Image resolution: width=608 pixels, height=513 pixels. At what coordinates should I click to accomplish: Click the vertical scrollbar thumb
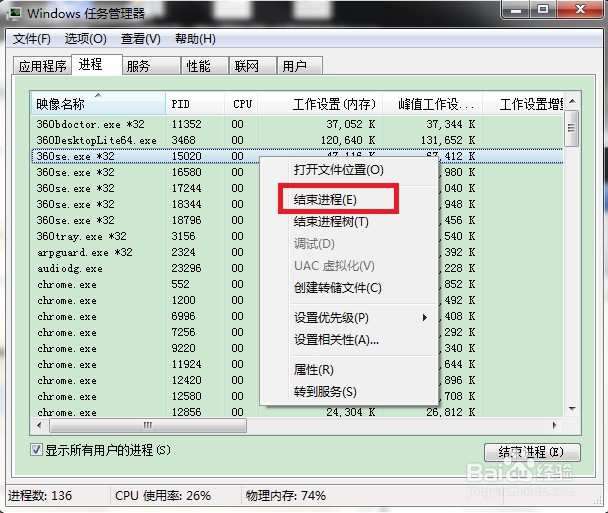coord(572,128)
